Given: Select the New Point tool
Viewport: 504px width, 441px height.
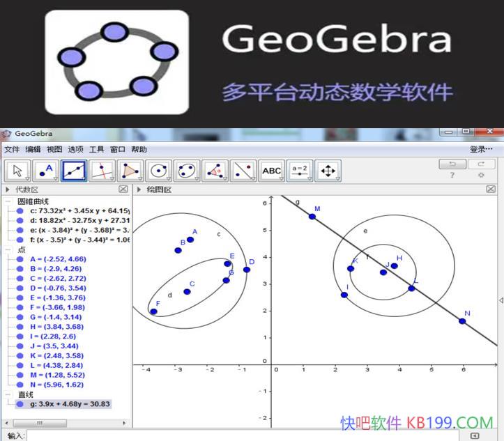Looking at the screenshot, I should tap(46, 171).
